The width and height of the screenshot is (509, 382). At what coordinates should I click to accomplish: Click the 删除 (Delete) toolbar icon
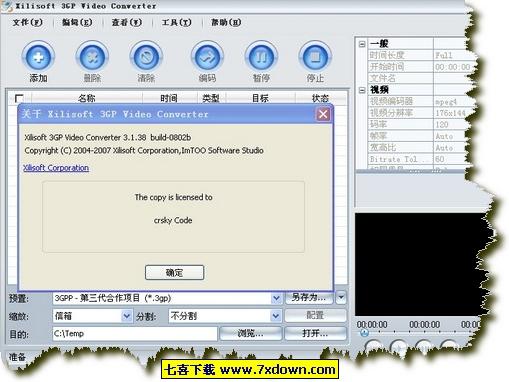(92, 57)
